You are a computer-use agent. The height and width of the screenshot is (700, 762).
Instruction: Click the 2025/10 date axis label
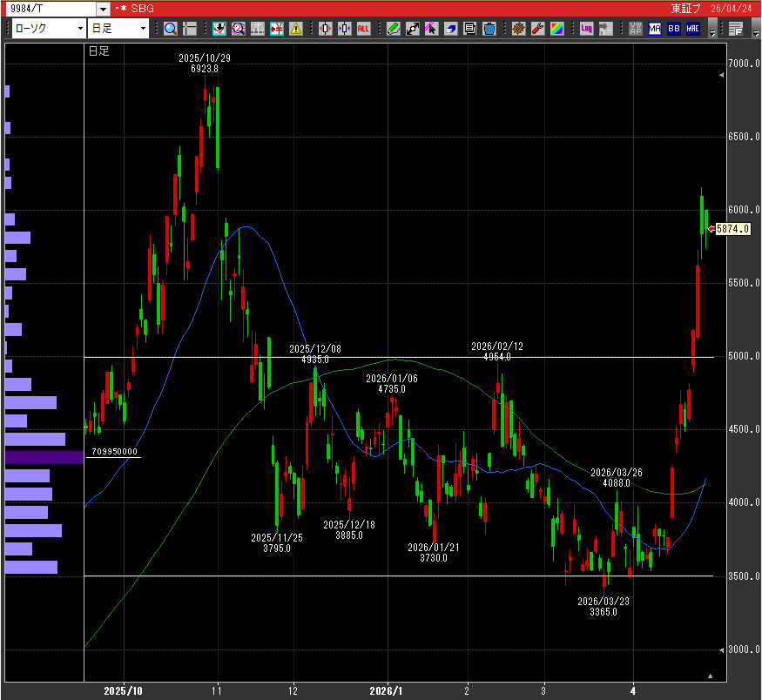click(x=124, y=691)
